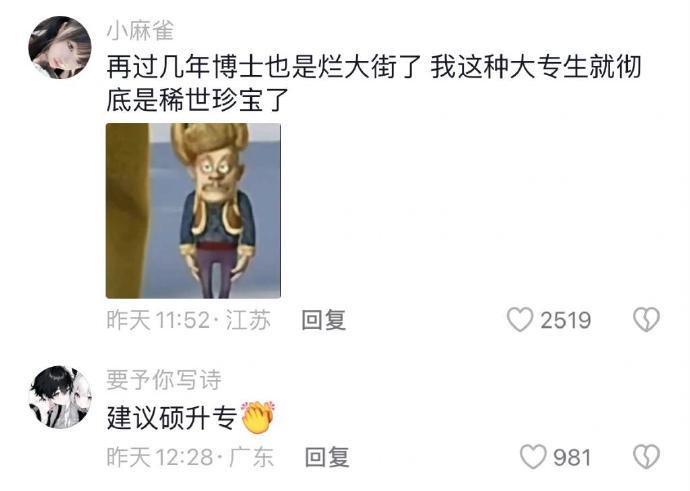Tap the timestamp 昨天 12:28 · 广东
The height and width of the screenshot is (491, 690).
[x=191, y=457]
